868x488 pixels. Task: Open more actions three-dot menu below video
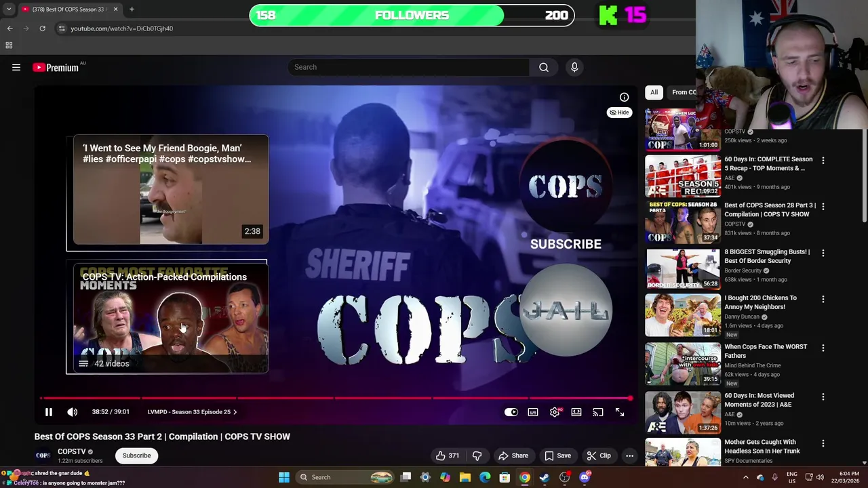tap(629, 455)
